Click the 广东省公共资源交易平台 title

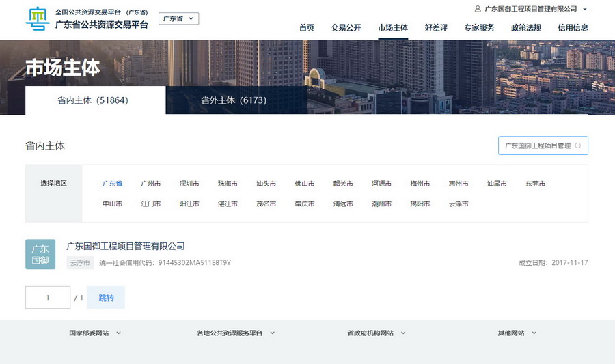102,25
